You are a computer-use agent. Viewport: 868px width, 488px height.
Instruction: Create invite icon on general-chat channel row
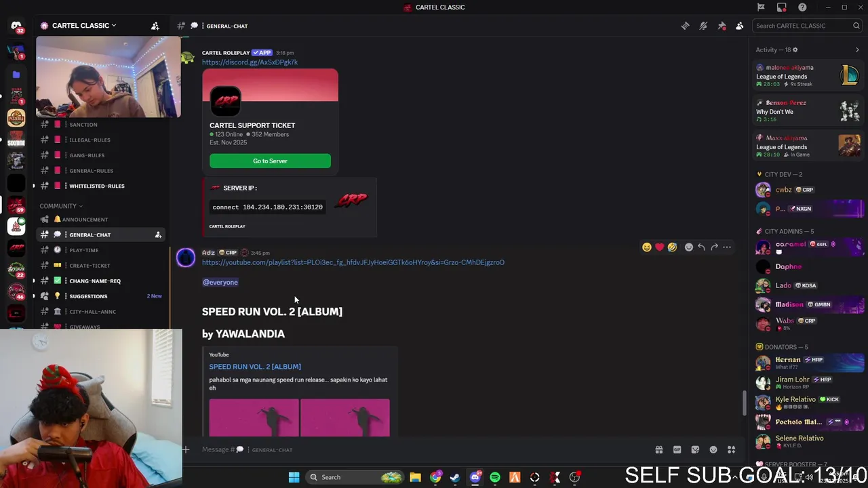pos(158,235)
